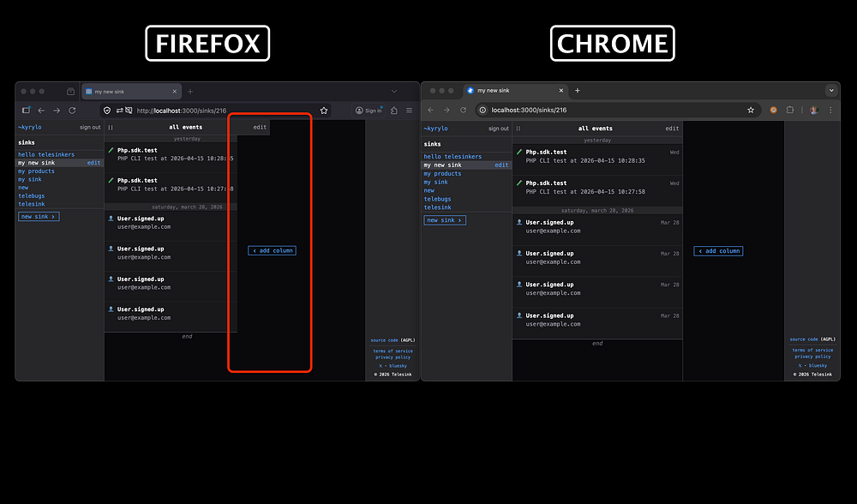
Task: Click the column drag handle in Firefox
Action: (111, 128)
